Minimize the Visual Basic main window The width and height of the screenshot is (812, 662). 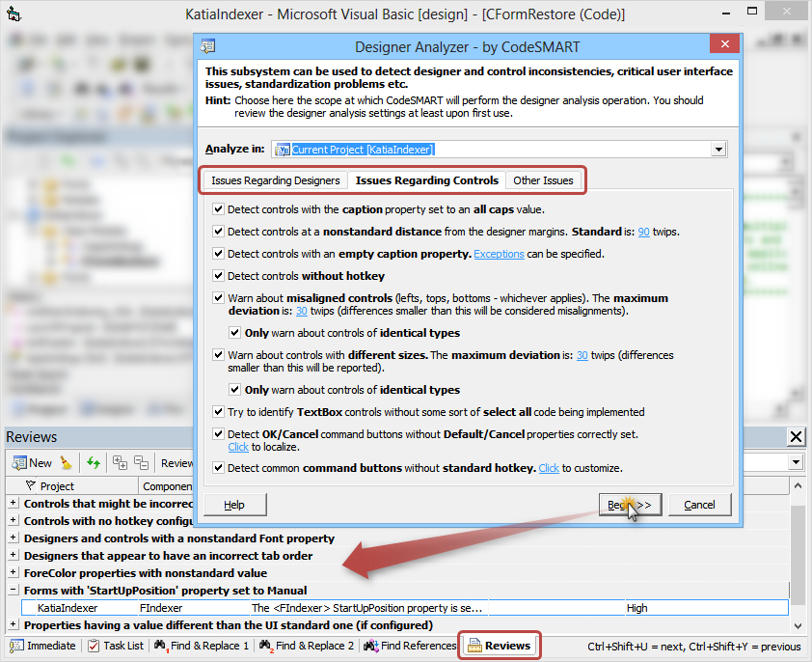tap(725, 12)
